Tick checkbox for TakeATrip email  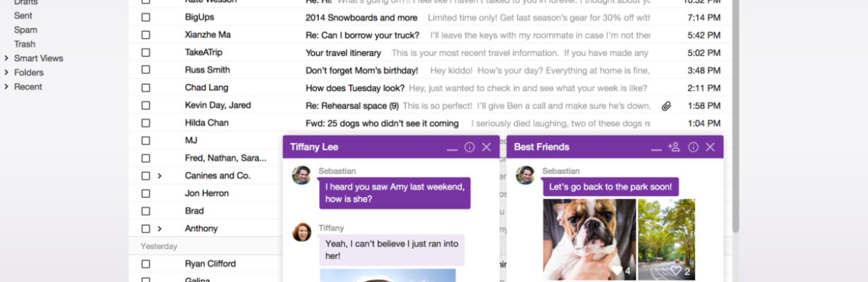pos(145,53)
